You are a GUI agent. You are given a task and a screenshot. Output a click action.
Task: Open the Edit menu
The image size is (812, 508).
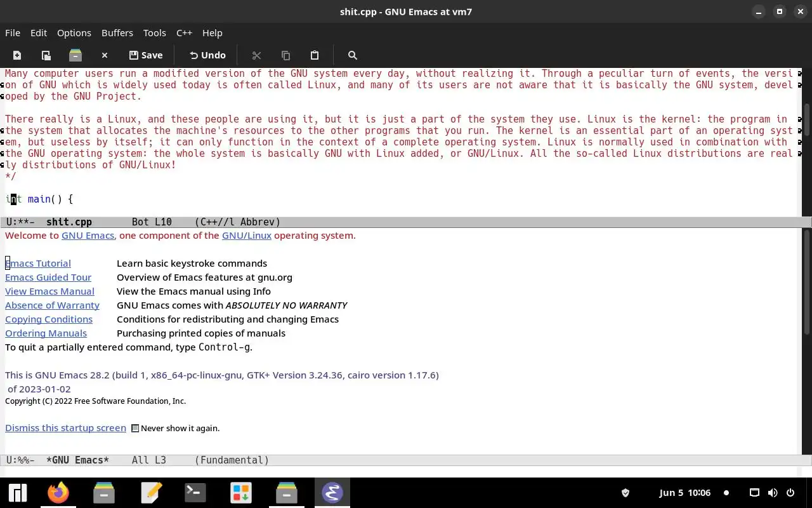pyautogui.click(x=39, y=32)
